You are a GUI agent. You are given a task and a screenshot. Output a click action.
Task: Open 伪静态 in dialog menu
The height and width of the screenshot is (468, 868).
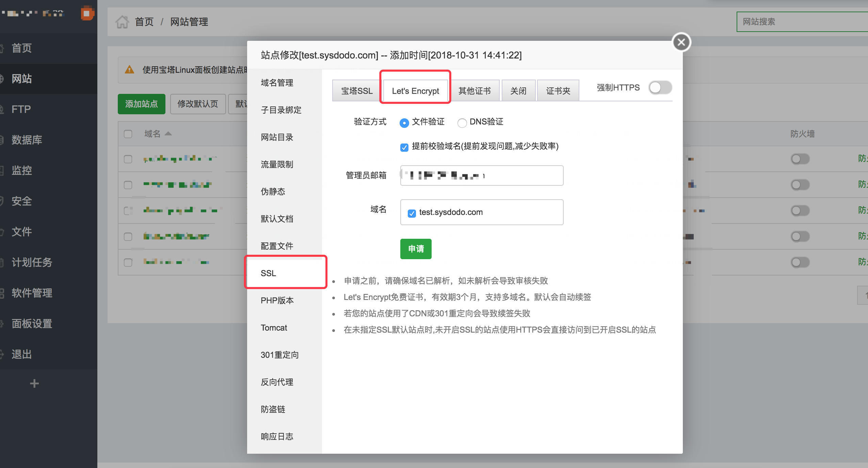coord(285,191)
